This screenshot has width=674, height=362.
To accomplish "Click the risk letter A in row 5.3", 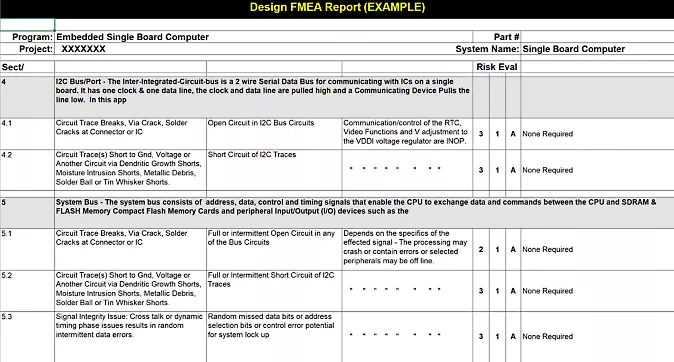I will (513, 337).
